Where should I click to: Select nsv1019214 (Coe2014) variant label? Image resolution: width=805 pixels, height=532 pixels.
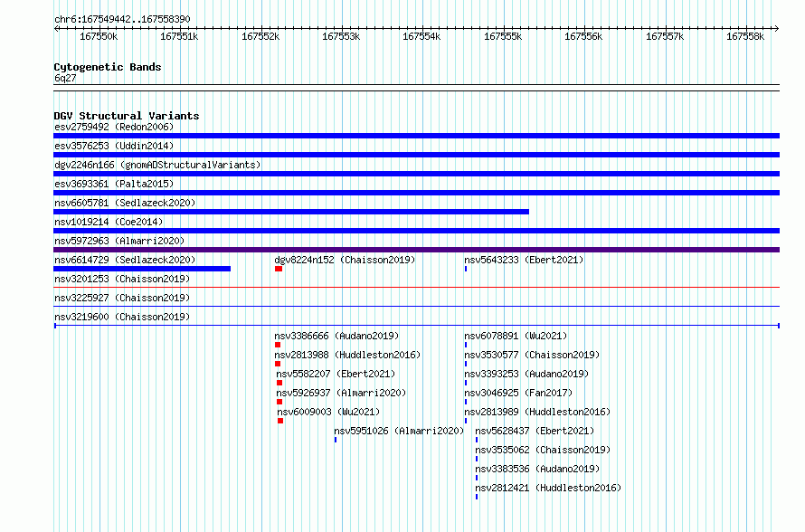[109, 222]
